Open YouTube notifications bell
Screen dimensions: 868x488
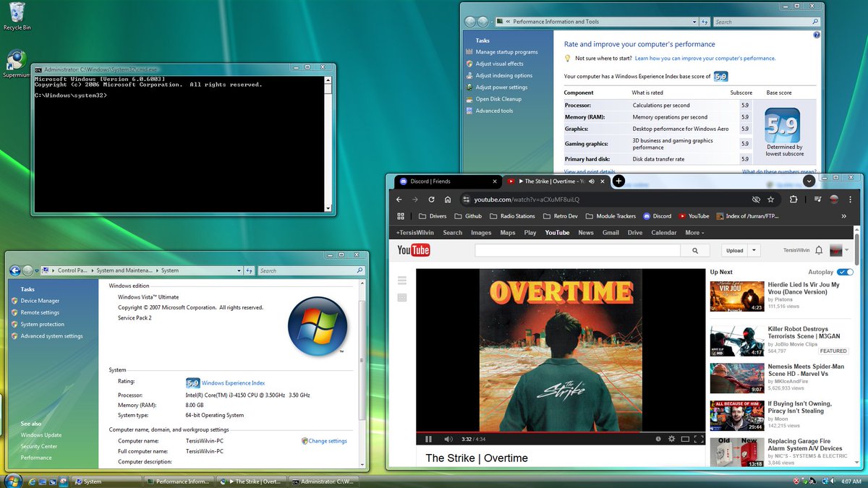pyautogui.click(x=819, y=250)
